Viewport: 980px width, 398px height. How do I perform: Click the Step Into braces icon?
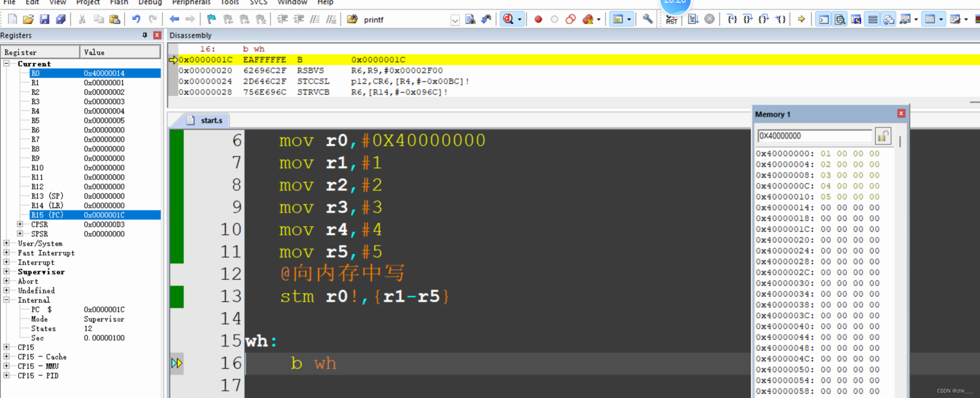point(732,19)
